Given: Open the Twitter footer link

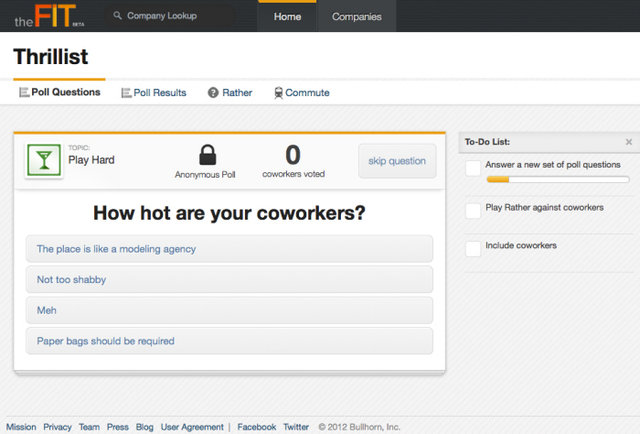Looking at the screenshot, I should click(296, 427).
